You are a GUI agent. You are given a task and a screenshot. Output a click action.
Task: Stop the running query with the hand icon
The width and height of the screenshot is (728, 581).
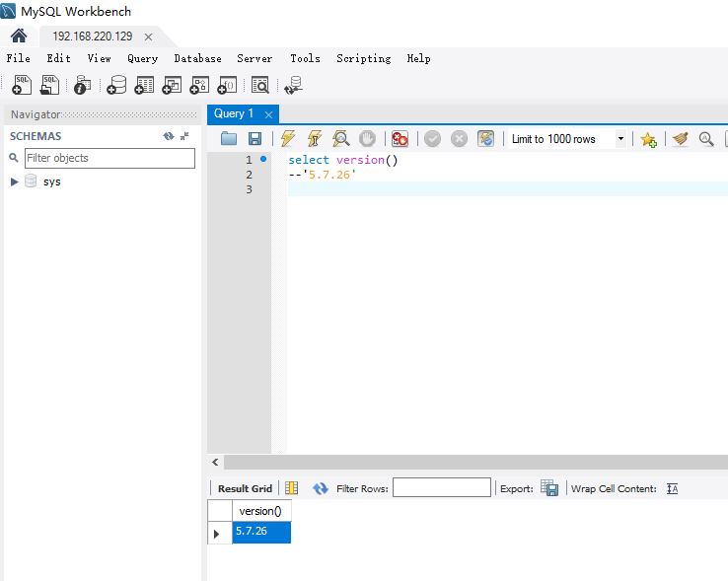pos(367,138)
